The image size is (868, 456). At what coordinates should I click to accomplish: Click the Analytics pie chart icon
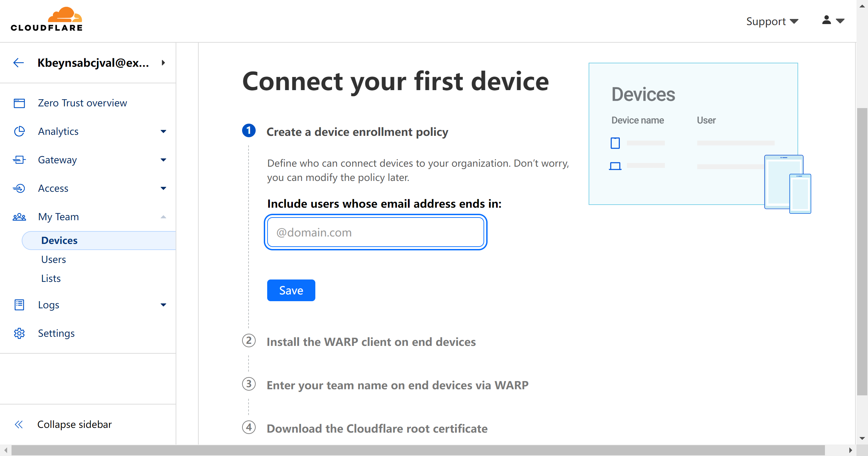pos(19,131)
